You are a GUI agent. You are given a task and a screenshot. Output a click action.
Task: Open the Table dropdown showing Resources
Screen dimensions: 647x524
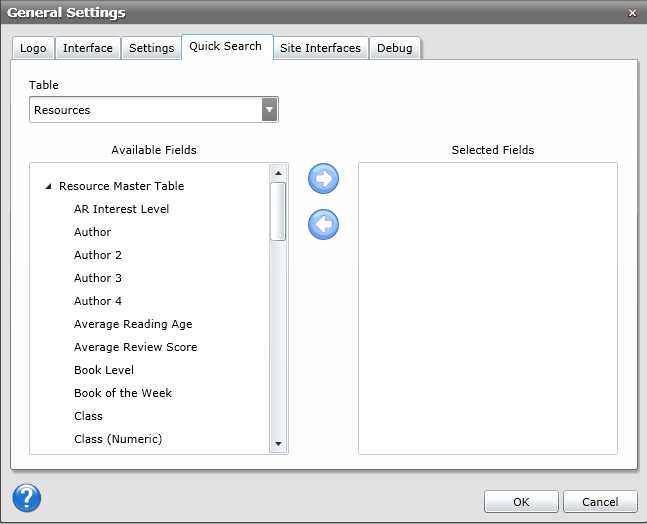(269, 109)
